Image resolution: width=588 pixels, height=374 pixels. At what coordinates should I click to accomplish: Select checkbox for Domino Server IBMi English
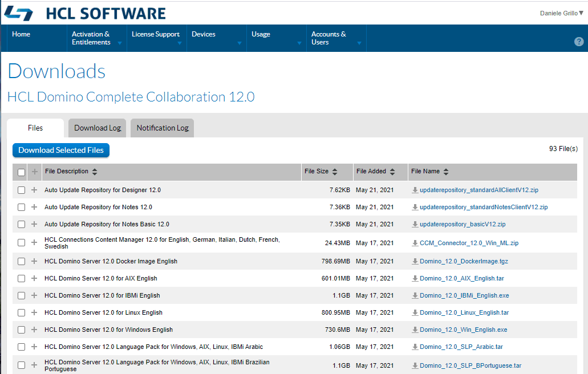21,296
